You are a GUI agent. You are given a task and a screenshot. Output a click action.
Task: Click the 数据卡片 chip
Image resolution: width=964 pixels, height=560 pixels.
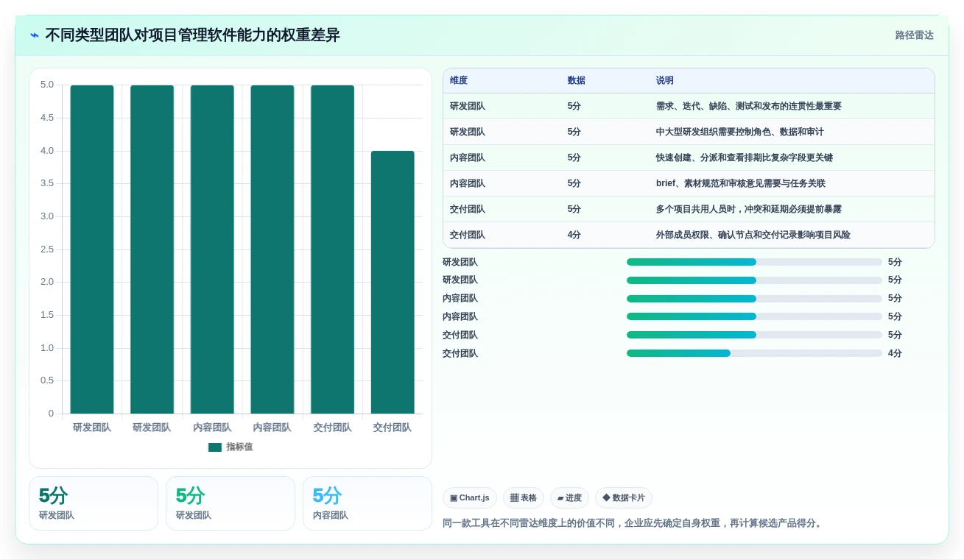[x=624, y=498]
